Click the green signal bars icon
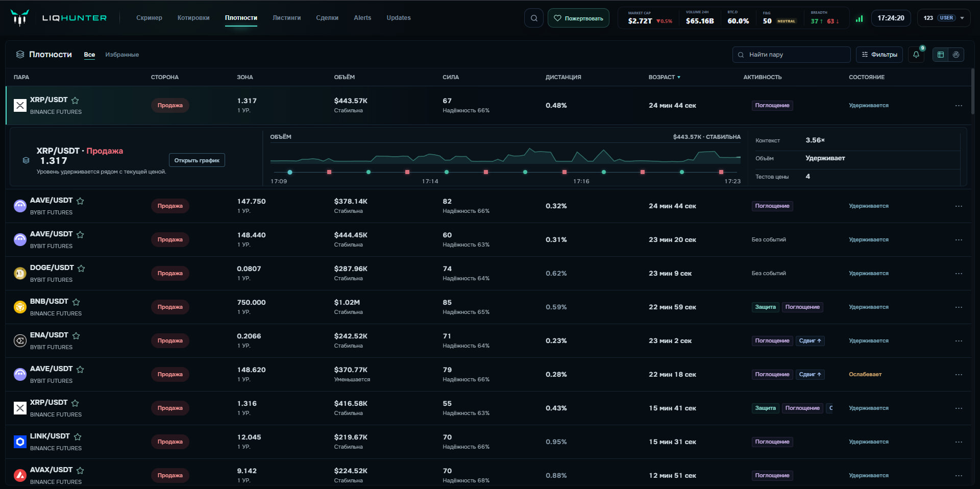Viewport: 980px width, 489px height. point(860,18)
